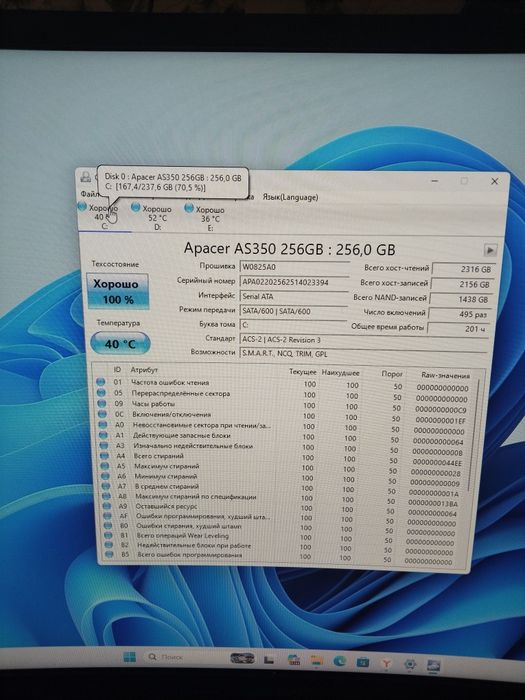Show next disk with the arrow button
The image size is (525, 700).
(490, 250)
